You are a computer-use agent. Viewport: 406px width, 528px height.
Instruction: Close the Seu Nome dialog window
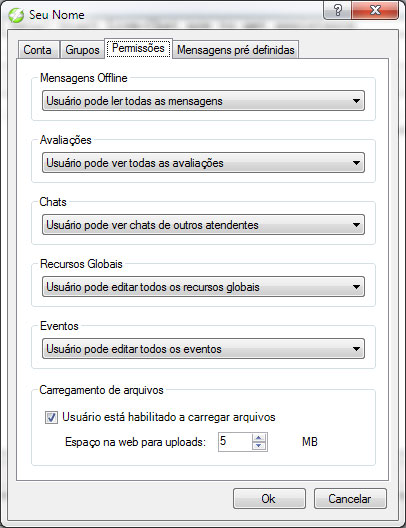point(375,10)
